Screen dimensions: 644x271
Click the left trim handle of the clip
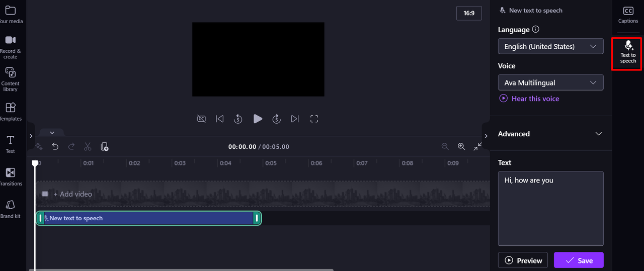click(x=41, y=218)
